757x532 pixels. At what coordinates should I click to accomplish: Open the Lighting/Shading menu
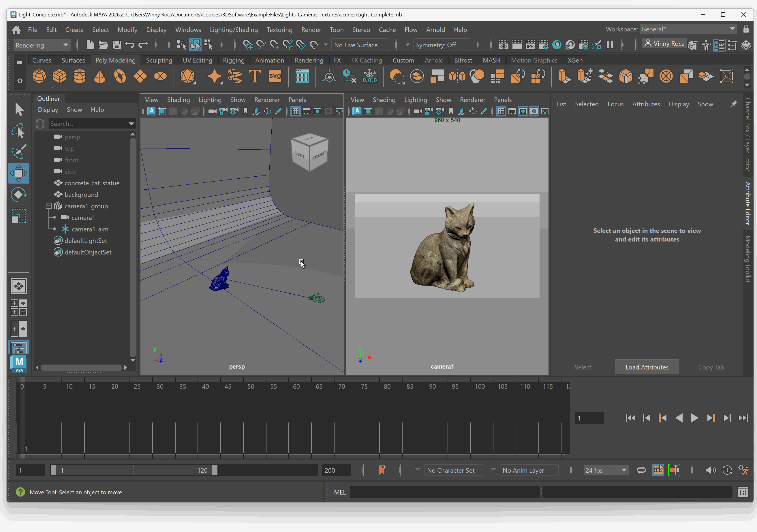coord(233,30)
